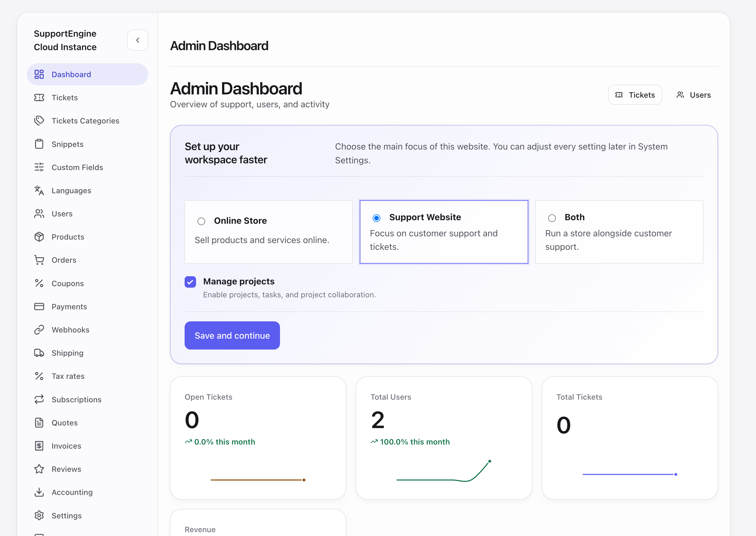
Task: Click the Users button in dashboard header
Action: click(x=693, y=95)
